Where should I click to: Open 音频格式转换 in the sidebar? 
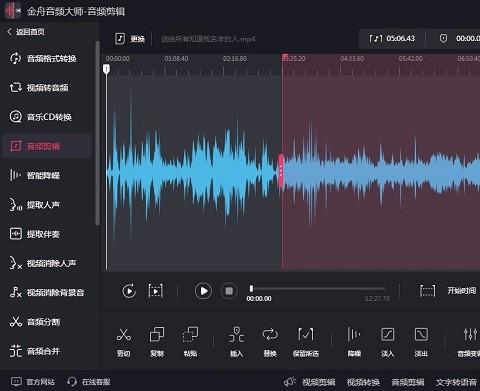[43, 58]
